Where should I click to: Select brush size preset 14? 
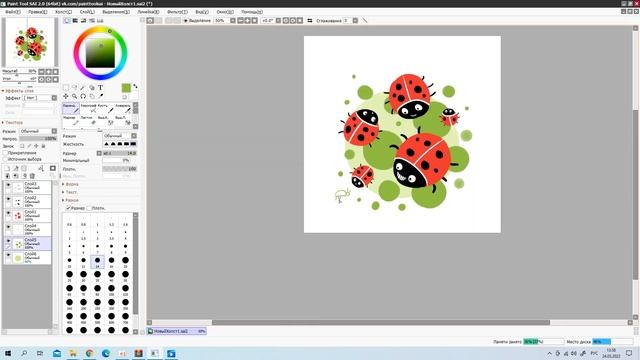pyautogui.click(x=97, y=262)
